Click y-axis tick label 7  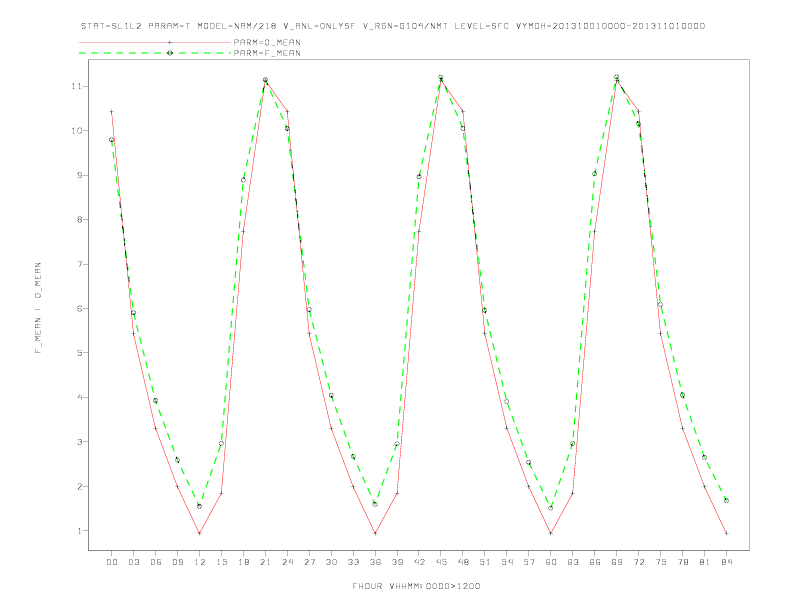coord(79,264)
